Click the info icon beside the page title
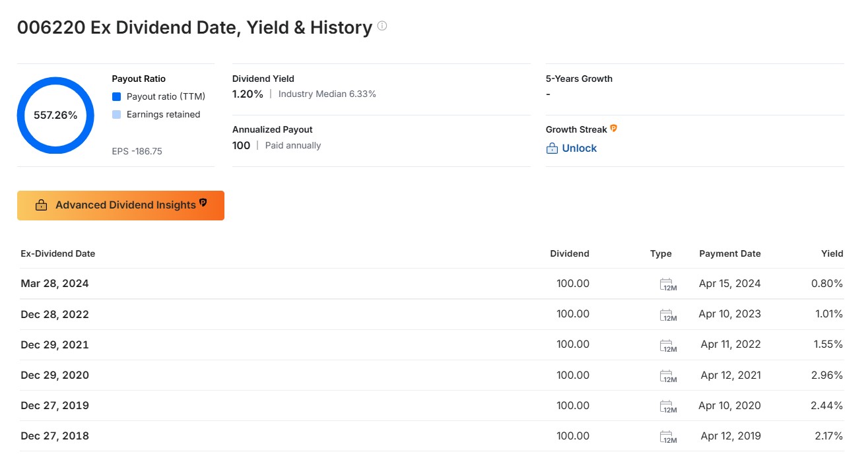Screen dimensions: 868x454 click(x=382, y=27)
